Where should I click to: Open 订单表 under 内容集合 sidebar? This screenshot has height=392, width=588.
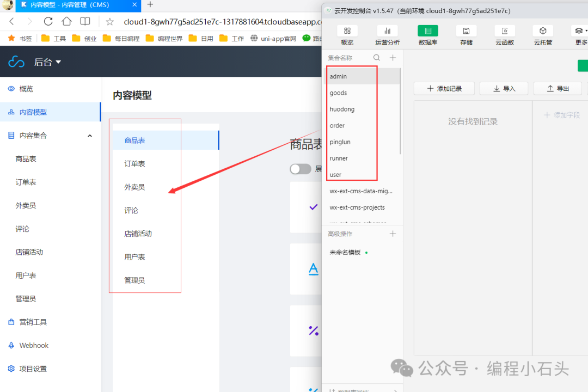point(26,182)
